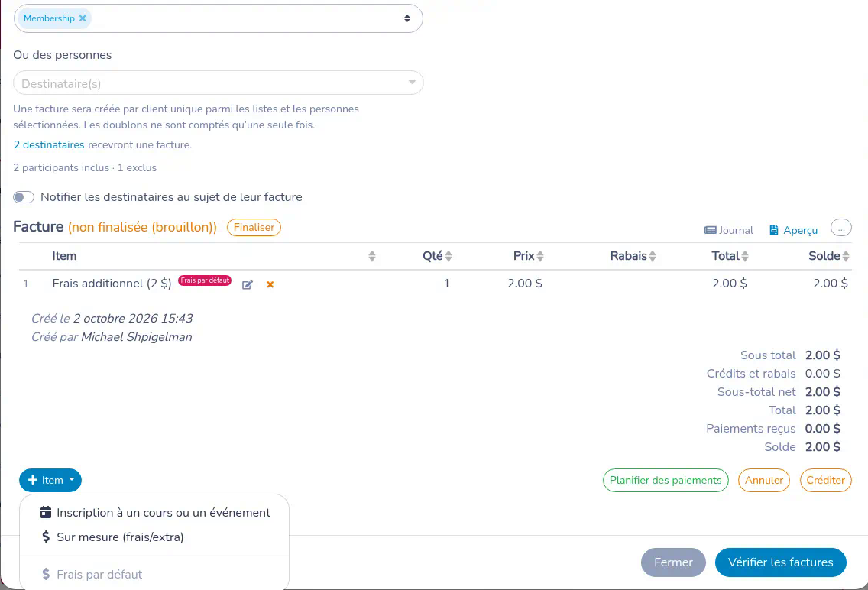Click the Planifier des paiements button
The image size is (868, 590).
(666, 481)
